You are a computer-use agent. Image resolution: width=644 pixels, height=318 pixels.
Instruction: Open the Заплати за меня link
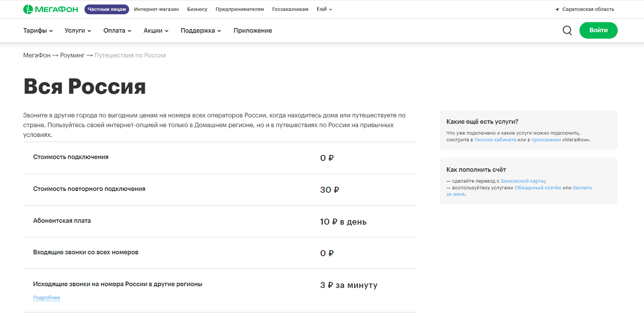click(582, 188)
